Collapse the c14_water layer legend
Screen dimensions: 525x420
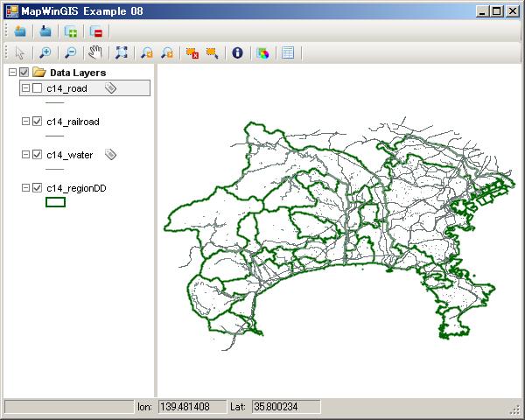click(25, 155)
